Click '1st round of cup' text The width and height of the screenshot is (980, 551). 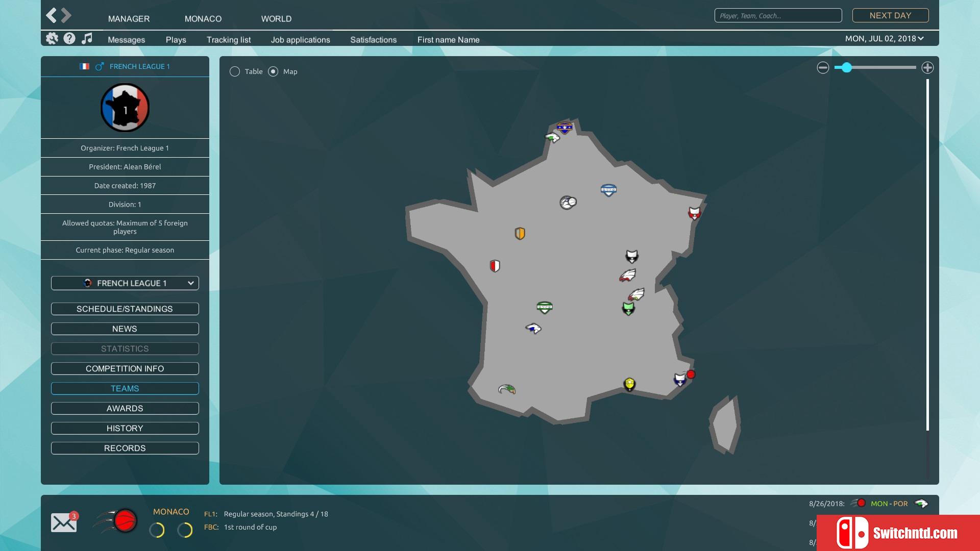click(250, 527)
